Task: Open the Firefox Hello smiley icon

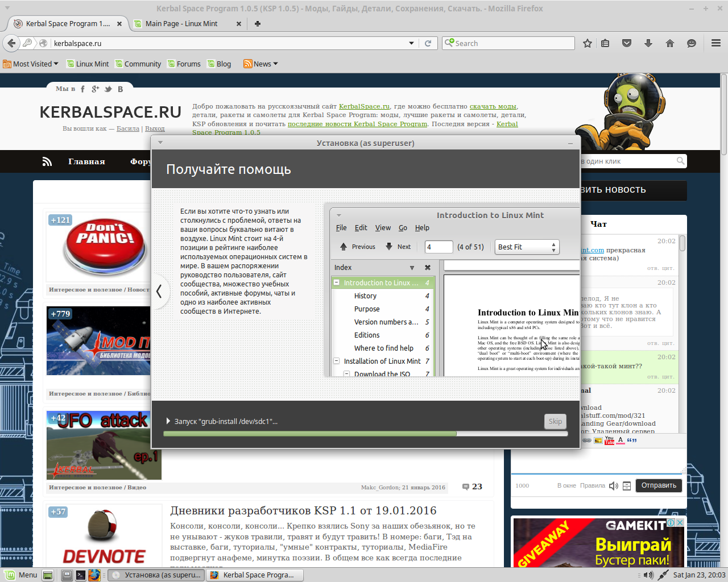Action: (692, 43)
